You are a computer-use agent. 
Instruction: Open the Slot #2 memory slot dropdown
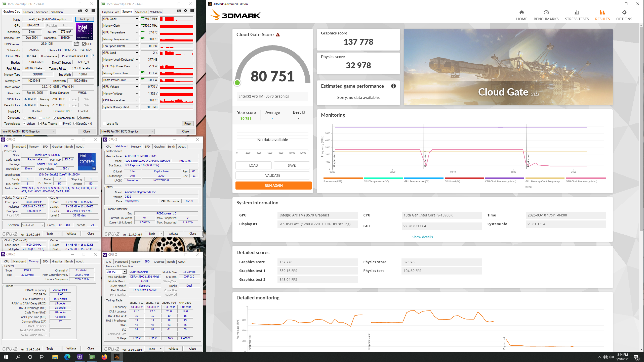coord(116,272)
